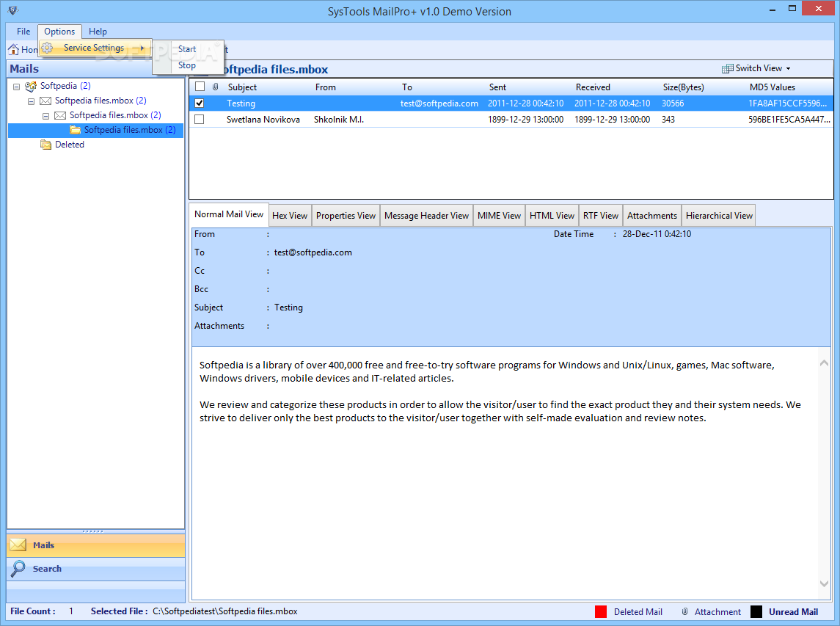Click the 1FA8AF15CCF5596... MD5 value

coord(787,103)
